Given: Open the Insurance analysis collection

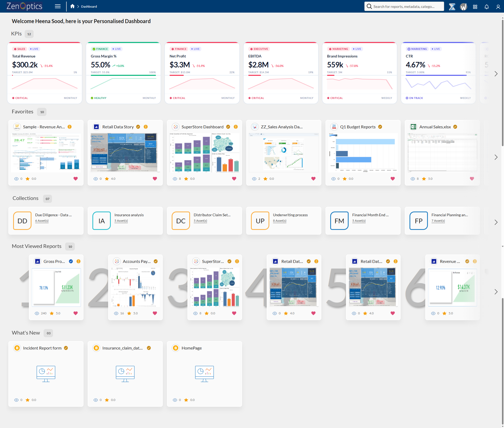Looking at the screenshot, I should pos(129,215).
